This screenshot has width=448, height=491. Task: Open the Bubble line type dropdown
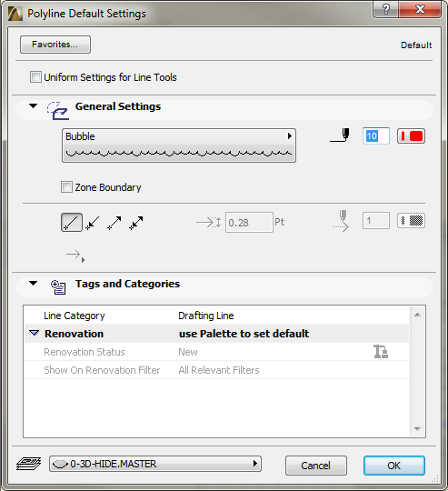tap(179, 145)
